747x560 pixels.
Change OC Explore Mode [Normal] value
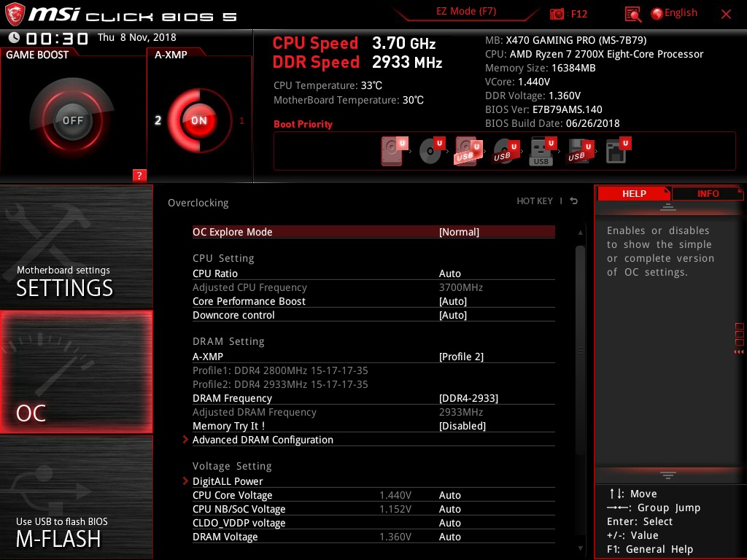459,232
